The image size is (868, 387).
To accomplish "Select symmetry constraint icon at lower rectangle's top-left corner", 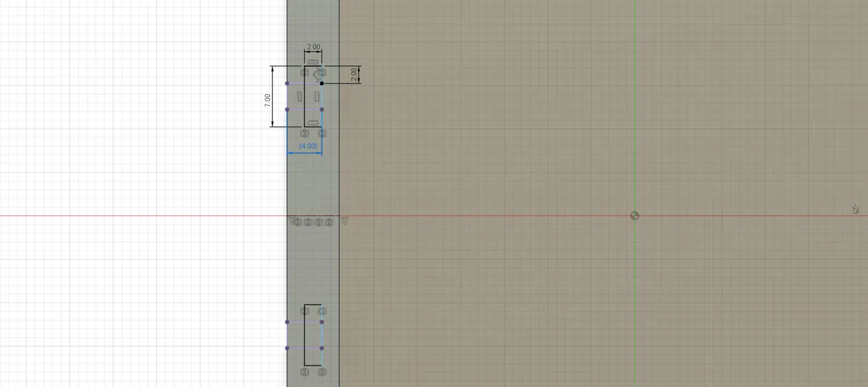I will click(305, 311).
